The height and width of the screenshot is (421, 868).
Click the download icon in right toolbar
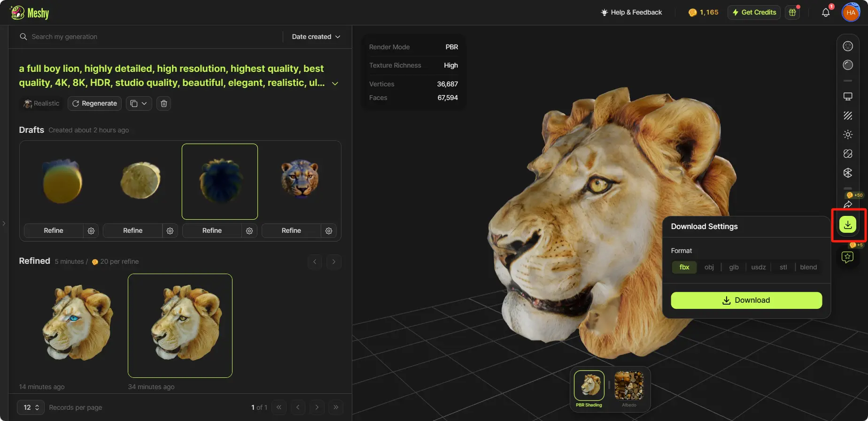click(847, 225)
